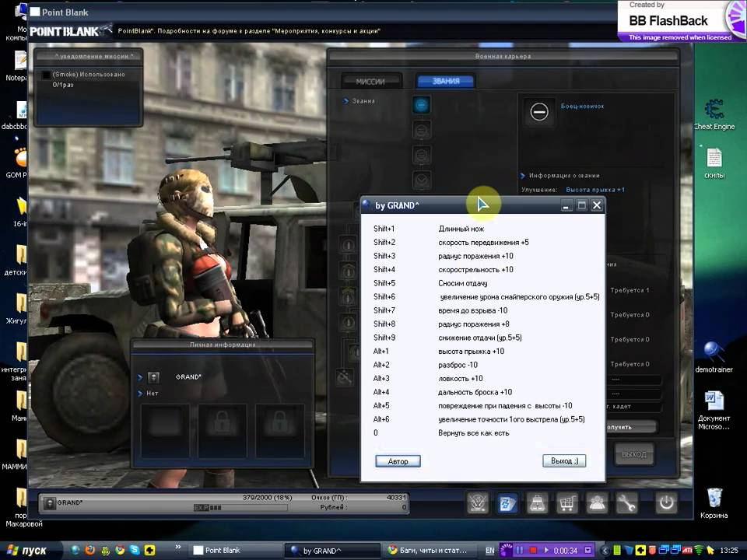This screenshot has height=560, width=747.
Task: Select the highlighted first rank icon
Action: click(x=421, y=105)
